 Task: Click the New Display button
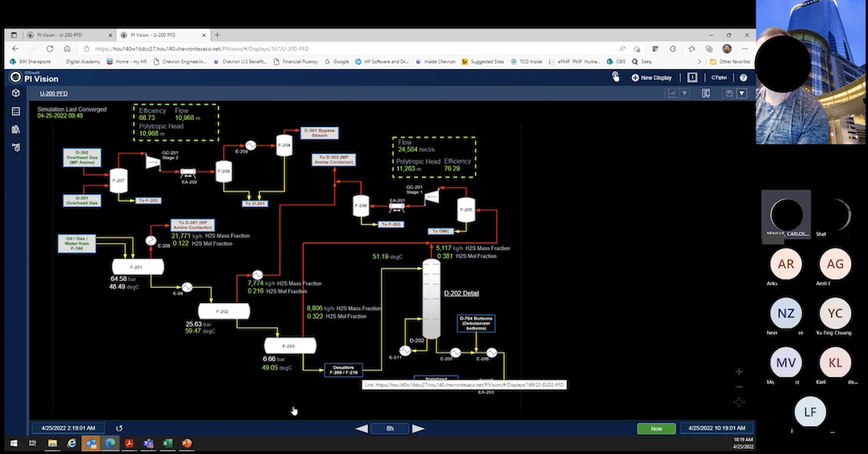[x=652, y=78]
